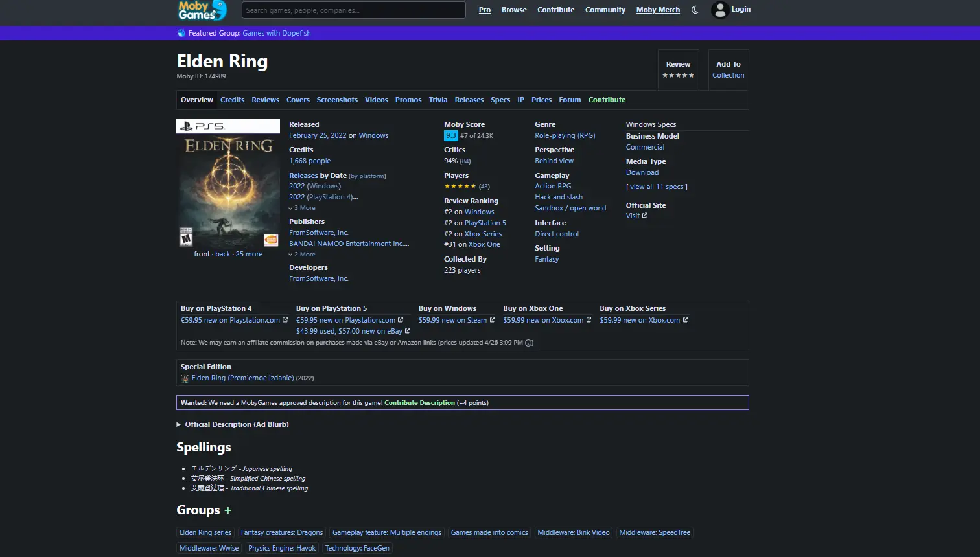Open Sandbox / open world link
The height and width of the screenshot is (557, 980).
(x=570, y=208)
